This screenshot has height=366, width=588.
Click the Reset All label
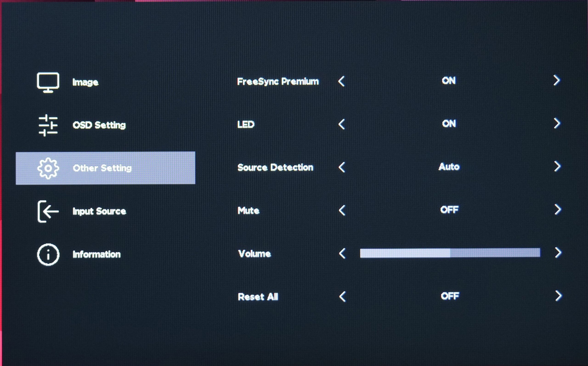click(x=258, y=297)
